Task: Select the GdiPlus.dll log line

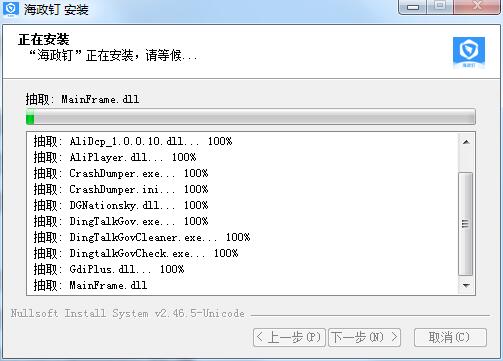Action: coord(109,269)
